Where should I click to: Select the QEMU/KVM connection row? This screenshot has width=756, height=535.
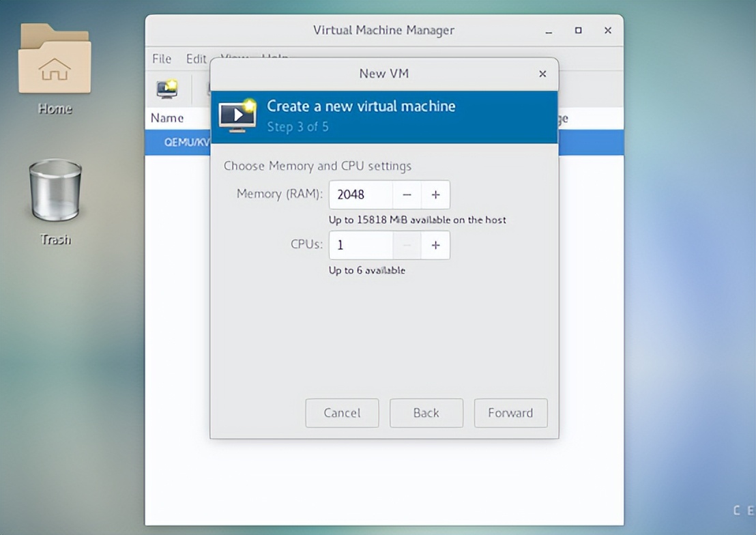(179, 143)
